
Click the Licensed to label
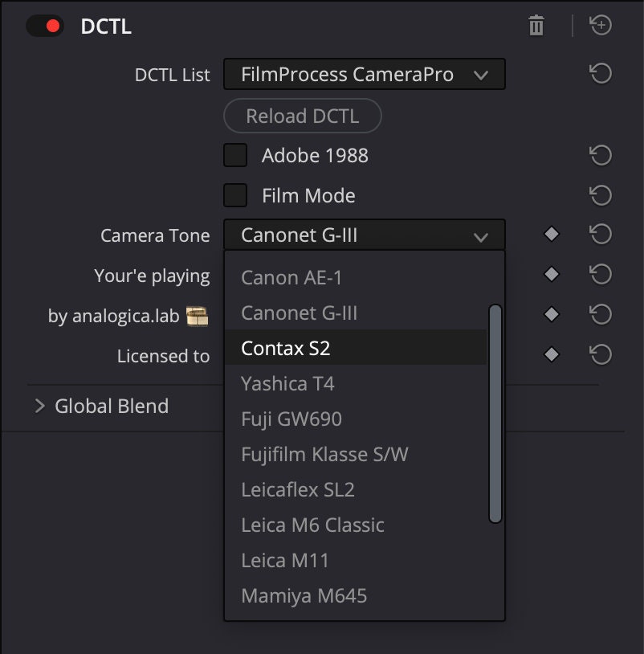click(163, 356)
